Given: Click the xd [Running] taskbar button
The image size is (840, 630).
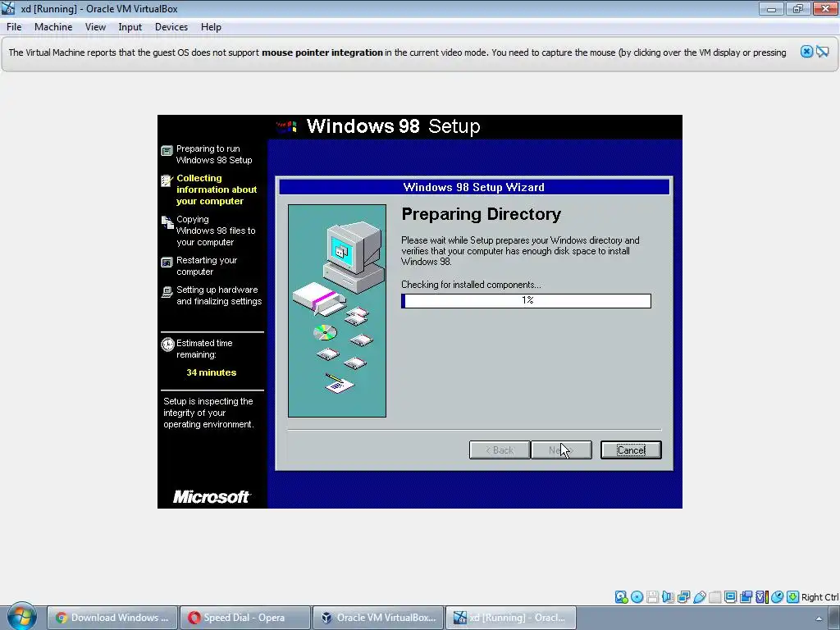Looking at the screenshot, I should (510, 618).
